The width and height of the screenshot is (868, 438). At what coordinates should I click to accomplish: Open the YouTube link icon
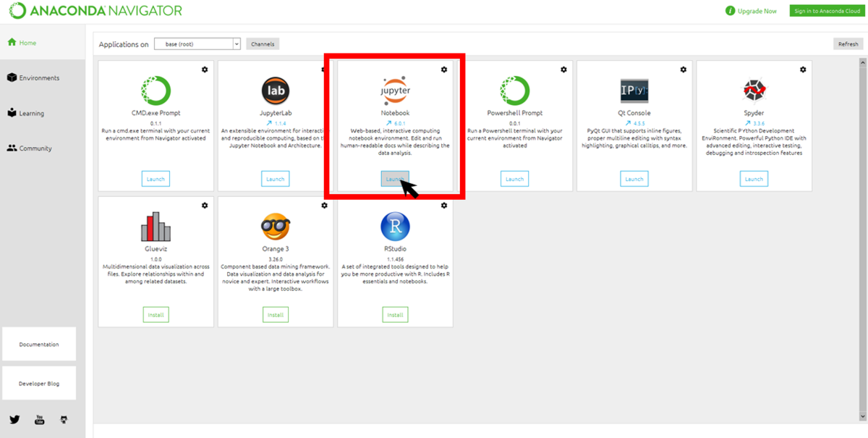pos(39,419)
